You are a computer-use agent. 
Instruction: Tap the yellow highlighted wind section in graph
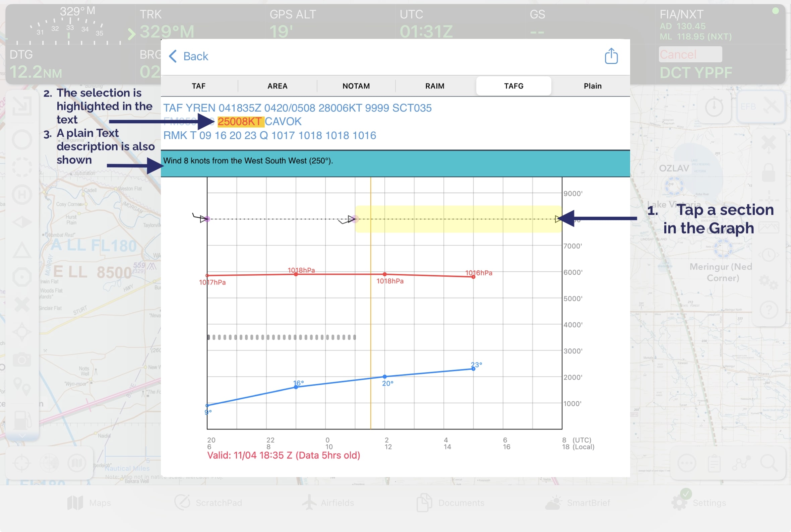coord(458,219)
